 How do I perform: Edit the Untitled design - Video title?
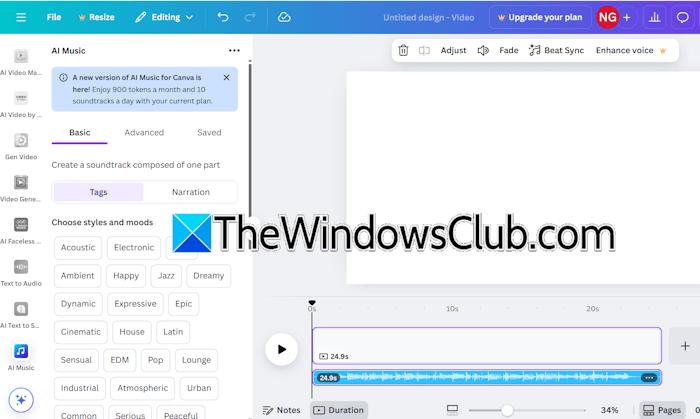[x=429, y=18]
